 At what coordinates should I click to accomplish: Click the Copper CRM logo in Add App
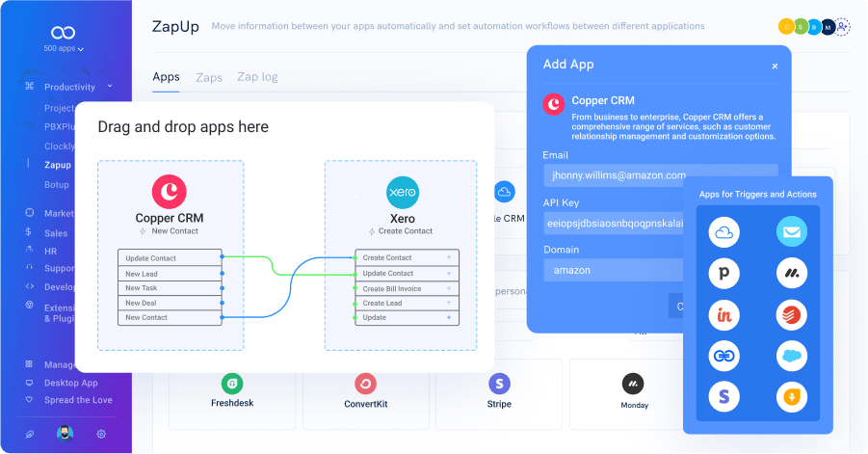point(553,104)
